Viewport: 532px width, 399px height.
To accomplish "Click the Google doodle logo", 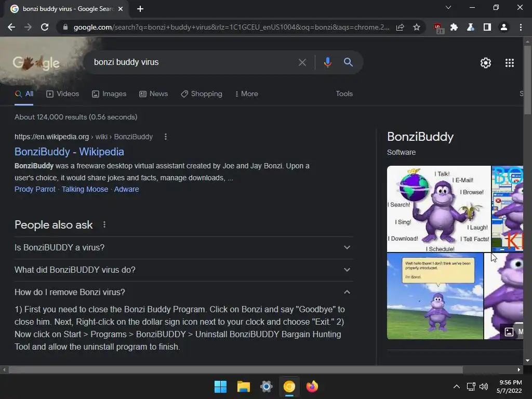I will (36, 63).
